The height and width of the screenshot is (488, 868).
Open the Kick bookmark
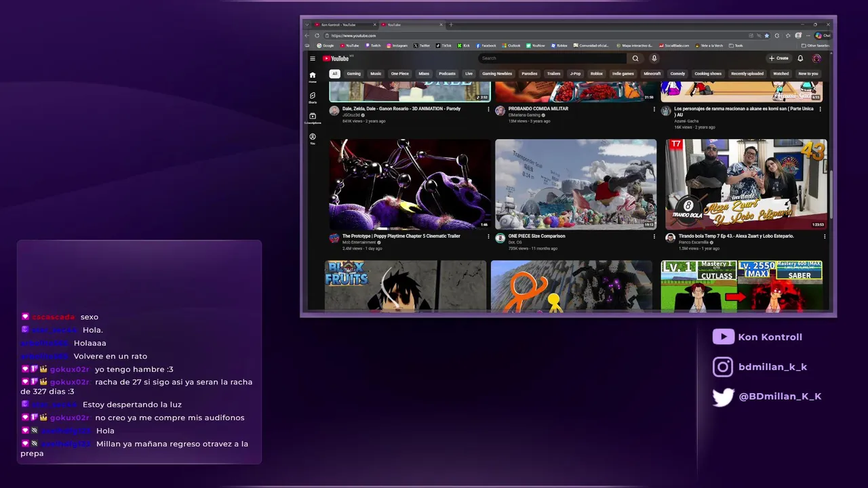click(464, 45)
